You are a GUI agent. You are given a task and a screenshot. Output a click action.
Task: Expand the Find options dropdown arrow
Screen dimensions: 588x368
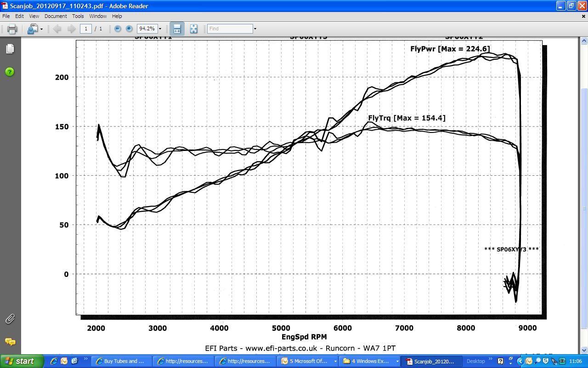[255, 29]
